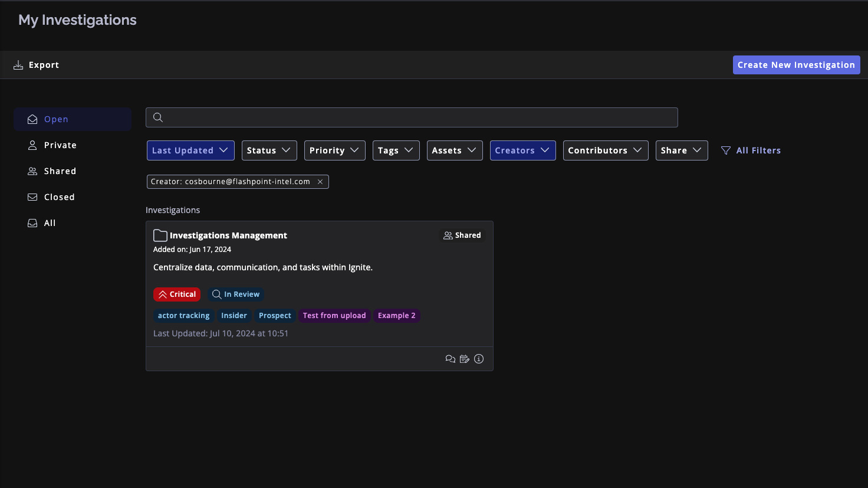The image size is (868, 488).
Task: Click the Shared badge label on card
Action: pyautogui.click(x=468, y=235)
